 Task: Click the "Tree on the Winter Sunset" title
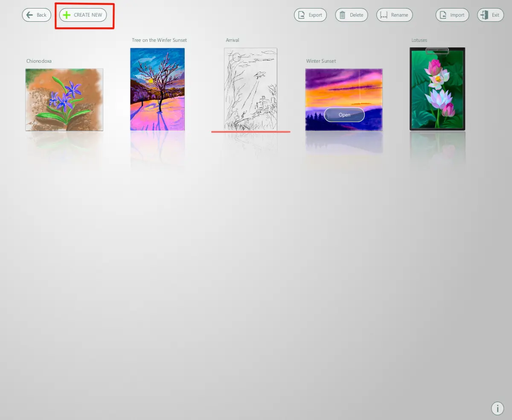[x=159, y=40]
